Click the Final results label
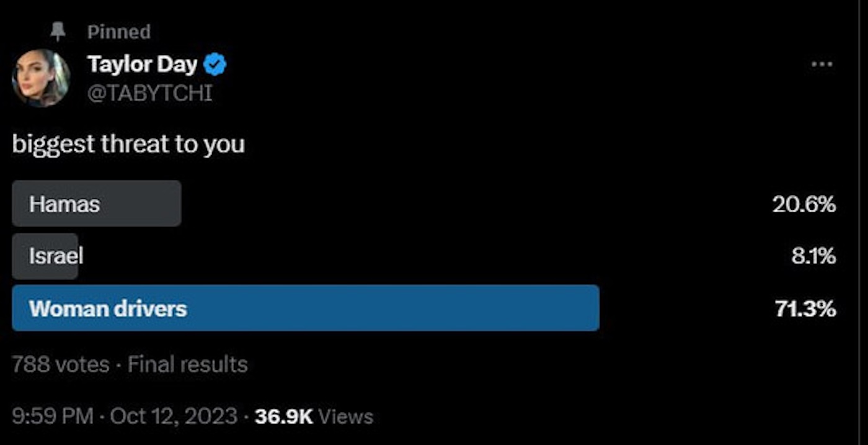This screenshot has width=868, height=445. (188, 364)
